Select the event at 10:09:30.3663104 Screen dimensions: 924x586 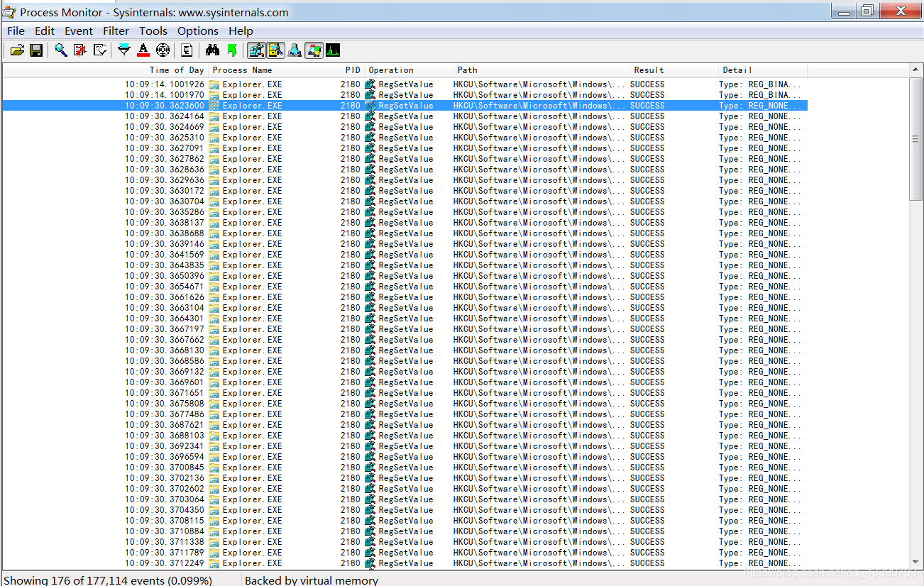click(x=405, y=308)
